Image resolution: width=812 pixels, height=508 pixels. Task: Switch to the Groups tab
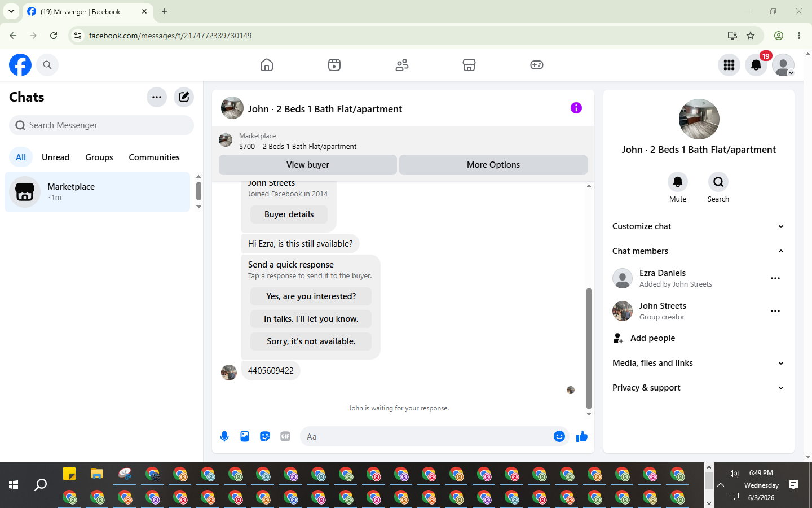[x=99, y=157]
